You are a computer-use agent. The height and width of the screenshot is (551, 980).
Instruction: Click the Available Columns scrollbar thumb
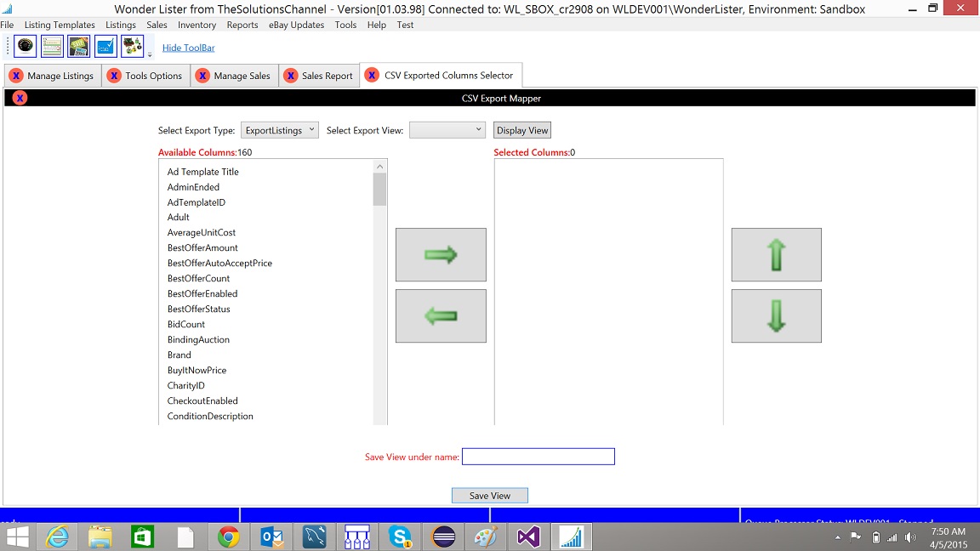click(x=379, y=190)
